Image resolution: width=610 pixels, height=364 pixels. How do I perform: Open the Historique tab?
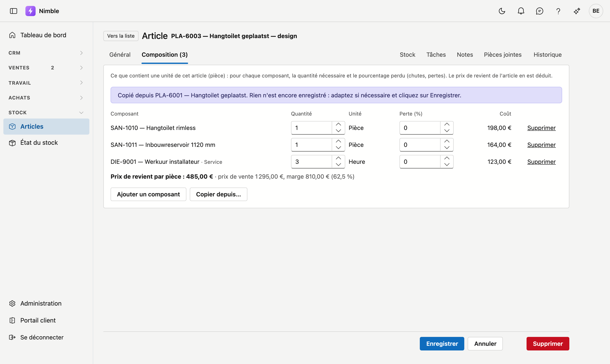point(548,55)
